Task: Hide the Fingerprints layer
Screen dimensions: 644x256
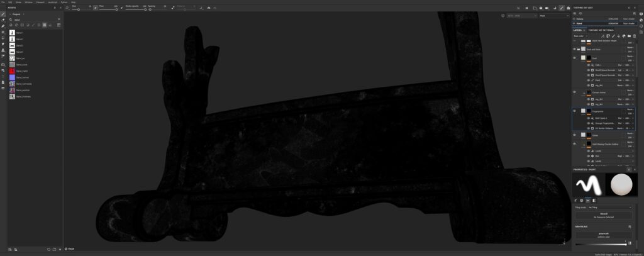Action: [574, 111]
